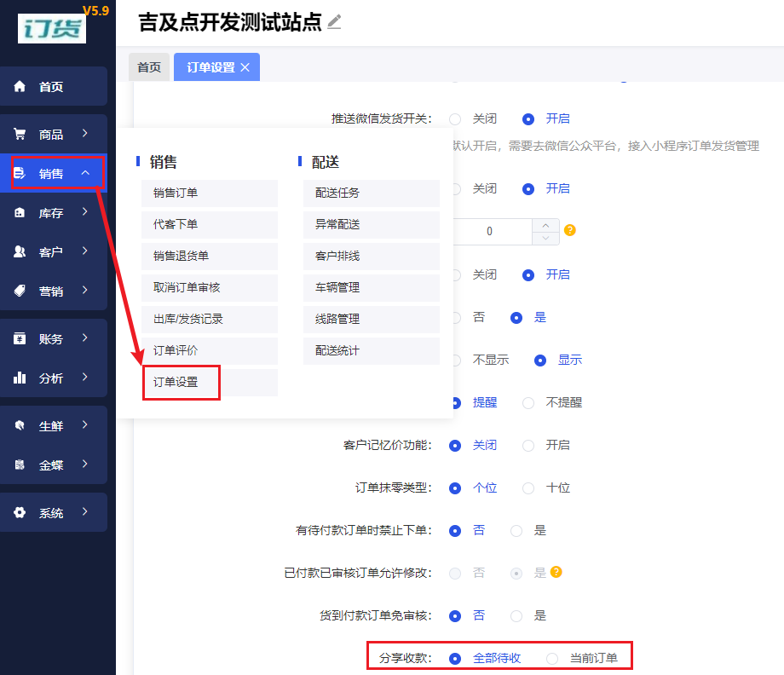Switch to the 首页 tab

pos(149,66)
